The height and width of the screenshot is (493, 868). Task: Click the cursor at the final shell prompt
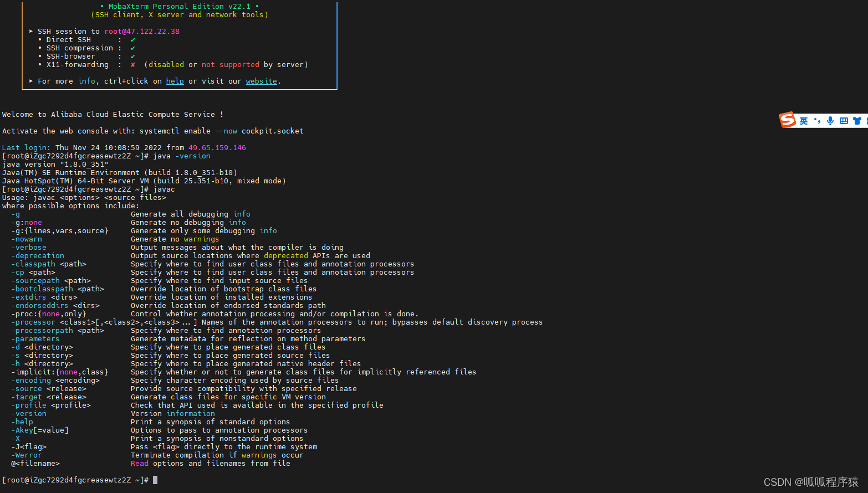[x=155, y=480]
